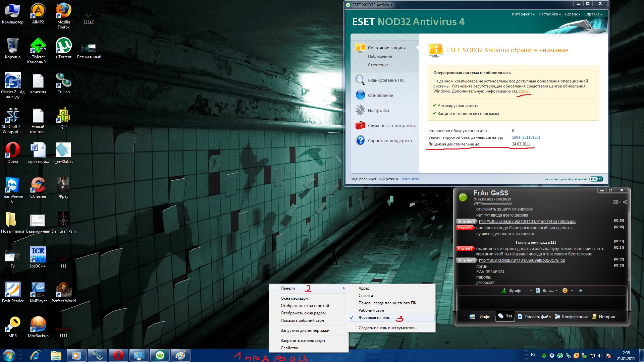
Task: Select Запустить диспетчер задач from the context menu
Action: tap(305, 330)
